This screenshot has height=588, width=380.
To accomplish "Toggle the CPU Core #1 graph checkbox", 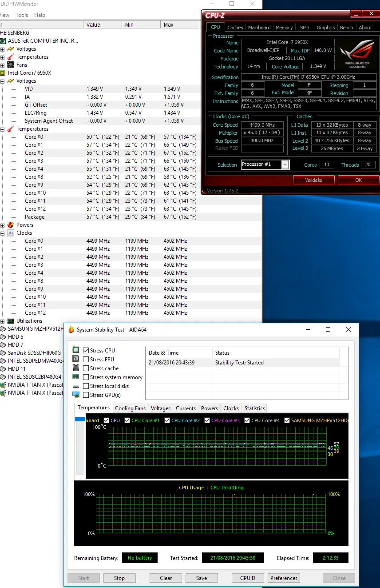I will pyautogui.click(x=127, y=420).
